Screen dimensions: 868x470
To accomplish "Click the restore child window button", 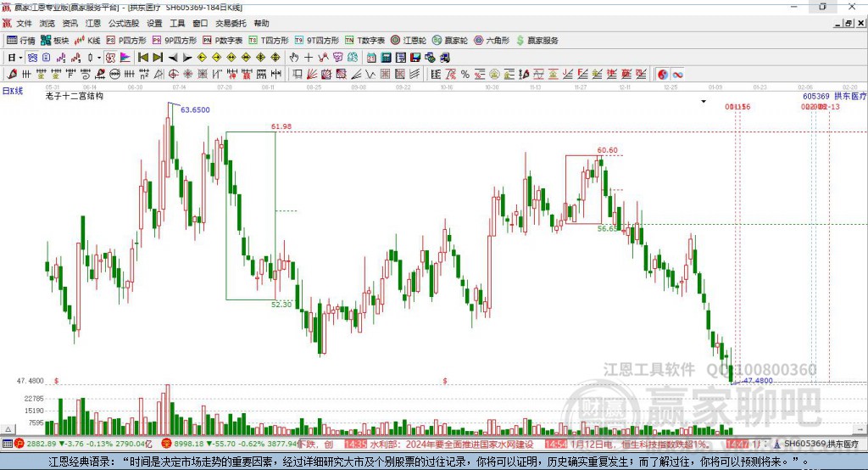I will coord(849,23).
